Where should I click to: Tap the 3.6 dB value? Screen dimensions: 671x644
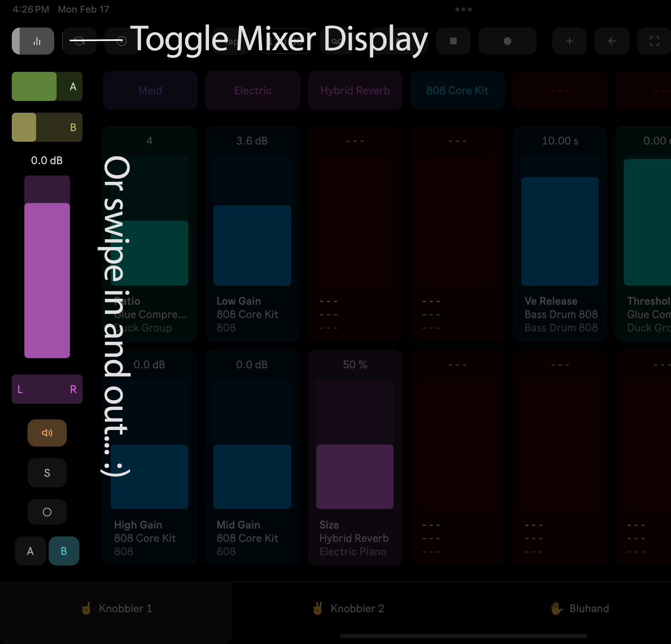point(252,141)
